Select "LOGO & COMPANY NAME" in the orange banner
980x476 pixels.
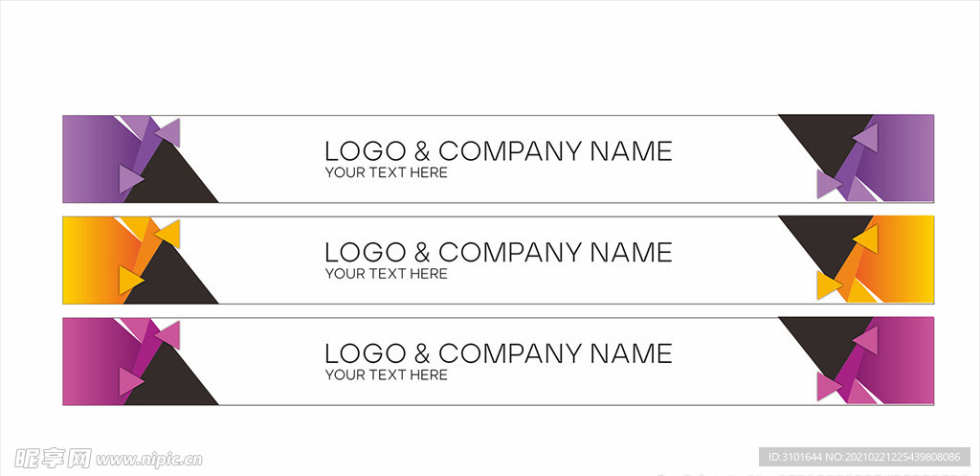pyautogui.click(x=498, y=253)
